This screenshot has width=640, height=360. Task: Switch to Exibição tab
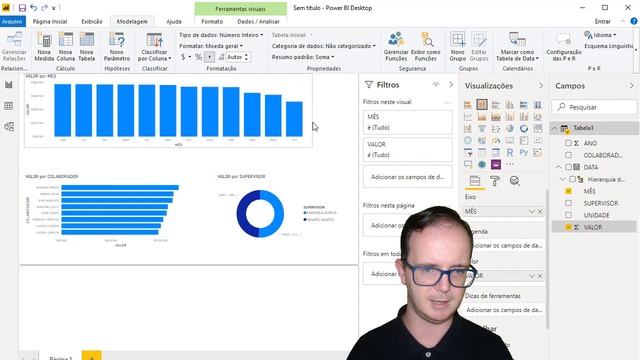click(x=92, y=21)
